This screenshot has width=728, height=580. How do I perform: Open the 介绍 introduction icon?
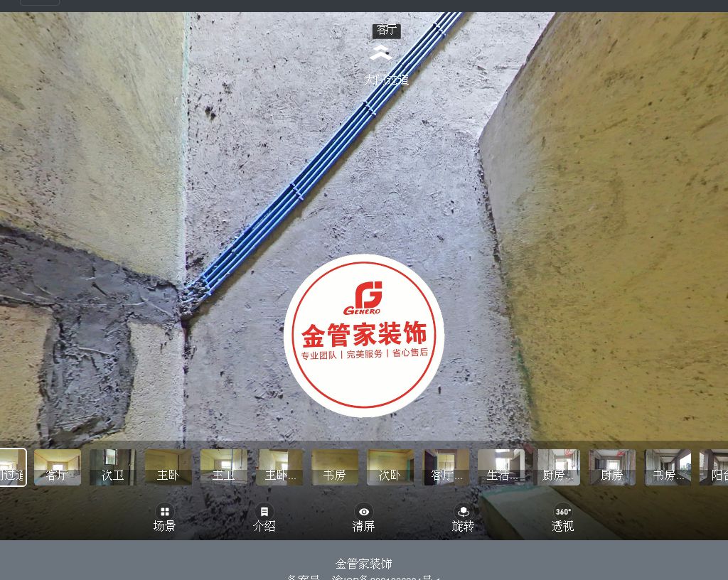click(264, 512)
